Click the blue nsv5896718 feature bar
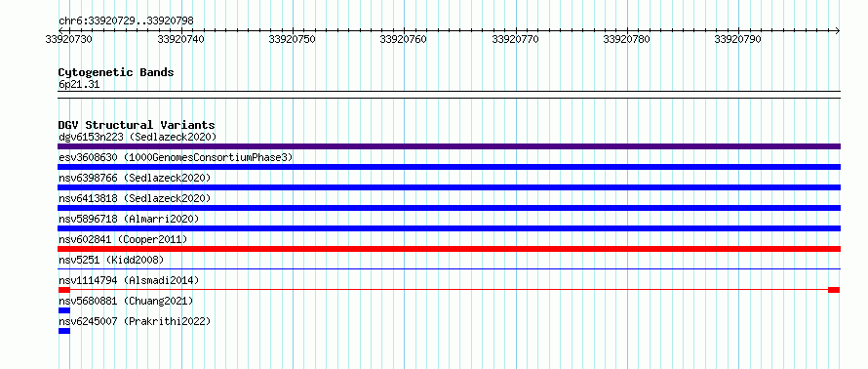868x369 pixels. coord(449,228)
